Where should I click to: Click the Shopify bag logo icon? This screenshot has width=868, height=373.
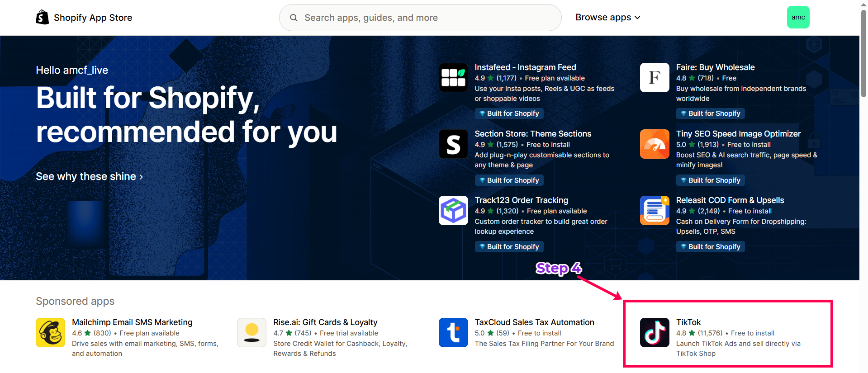pos(42,17)
